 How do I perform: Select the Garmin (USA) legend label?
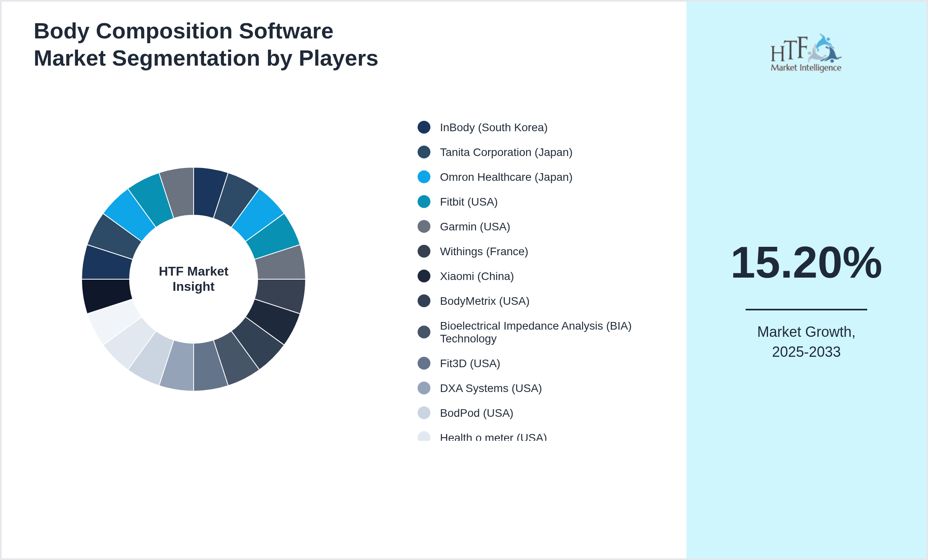coord(475,226)
